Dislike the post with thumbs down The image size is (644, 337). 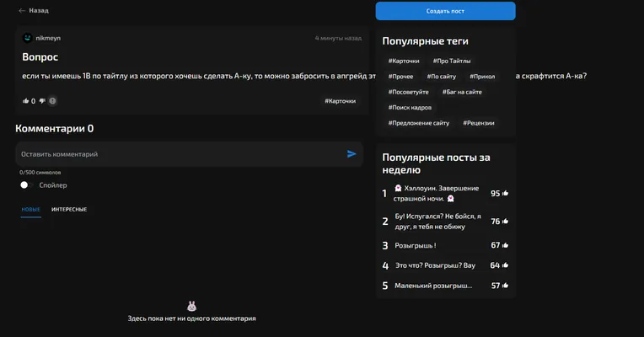tap(42, 101)
